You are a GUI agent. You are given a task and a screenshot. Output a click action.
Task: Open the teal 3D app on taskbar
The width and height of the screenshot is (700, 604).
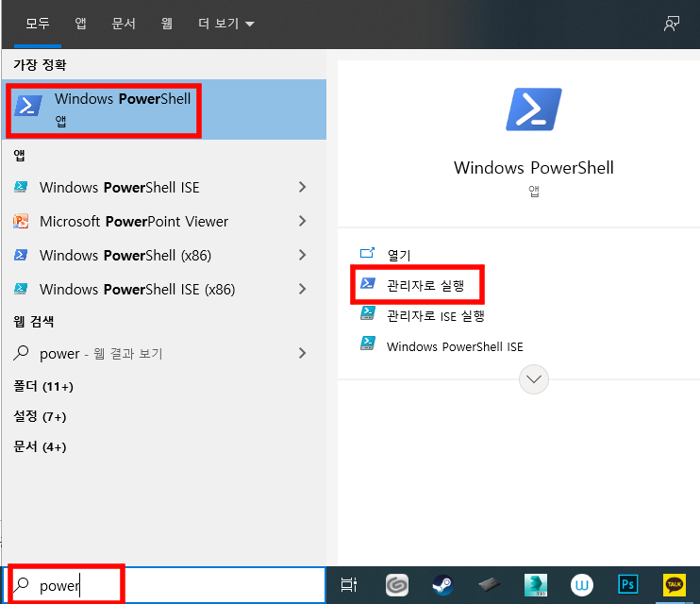(x=535, y=585)
